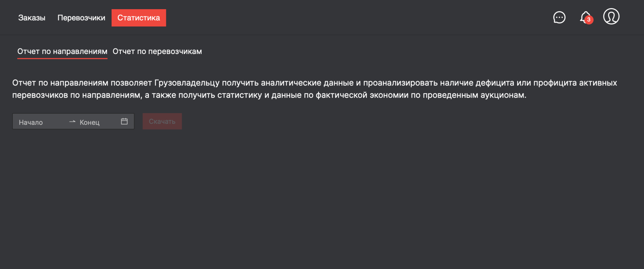Click the red badge showing 3 notifications
Screen dimensions: 644x269
[589, 20]
